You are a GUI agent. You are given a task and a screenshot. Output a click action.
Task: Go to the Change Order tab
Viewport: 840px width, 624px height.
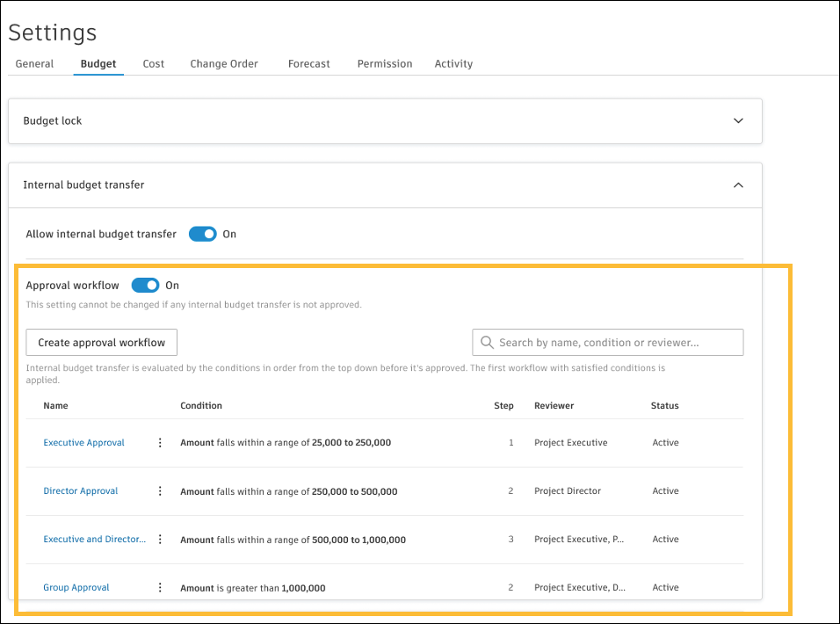(224, 64)
